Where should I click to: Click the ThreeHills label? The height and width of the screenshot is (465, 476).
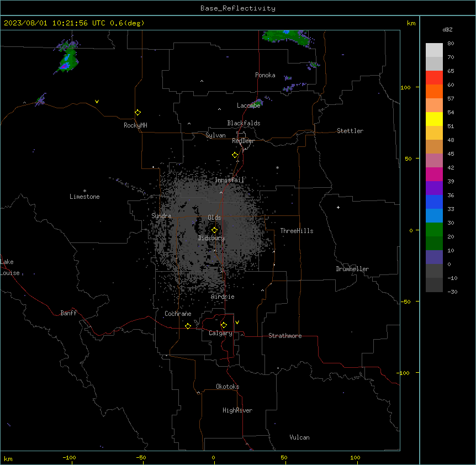[x=297, y=231]
